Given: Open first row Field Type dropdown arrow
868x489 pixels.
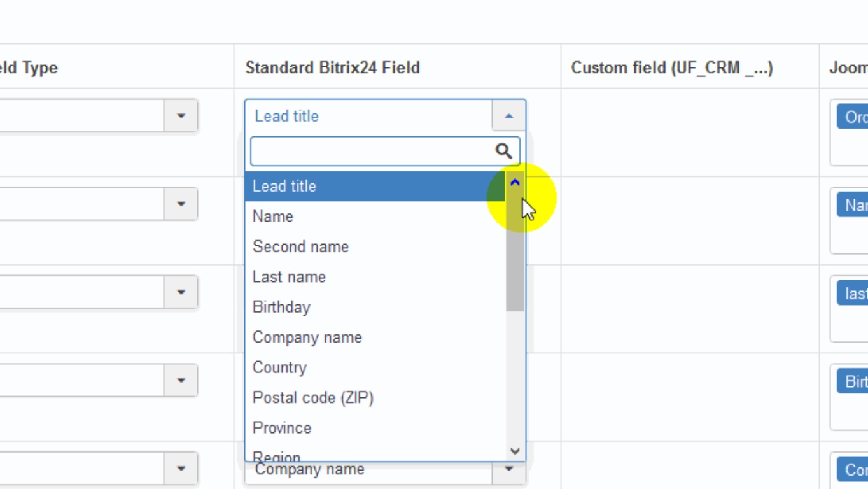Looking at the screenshot, I should (x=181, y=116).
